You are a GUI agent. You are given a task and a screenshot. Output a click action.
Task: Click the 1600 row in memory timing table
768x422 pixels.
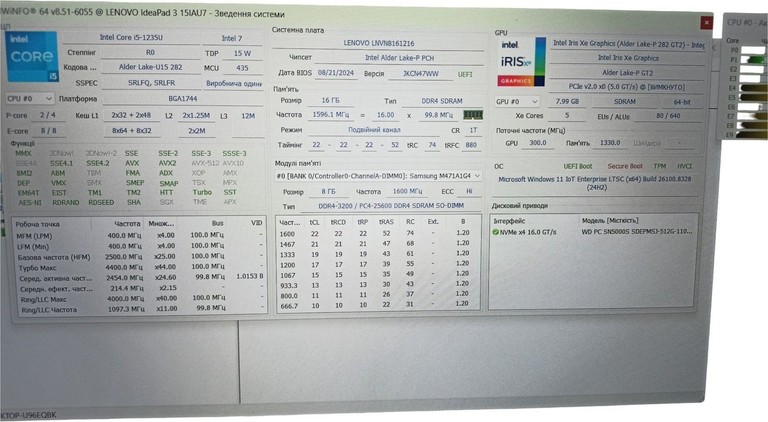pyautogui.click(x=377, y=233)
